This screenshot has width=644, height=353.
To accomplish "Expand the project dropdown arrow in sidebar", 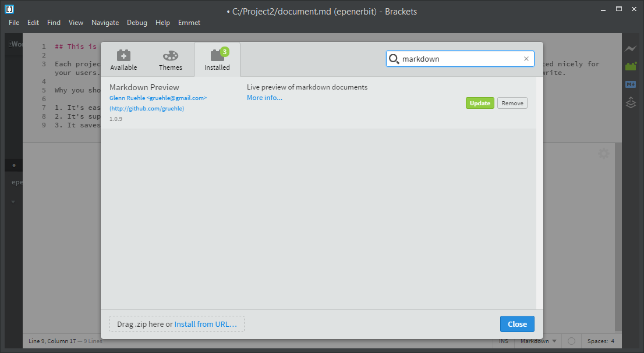I will (13, 202).
